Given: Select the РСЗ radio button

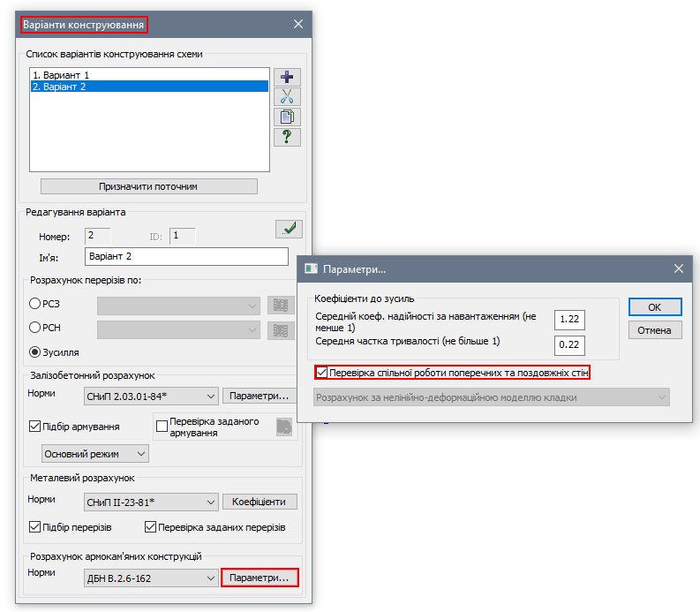Looking at the screenshot, I should click(x=35, y=305).
